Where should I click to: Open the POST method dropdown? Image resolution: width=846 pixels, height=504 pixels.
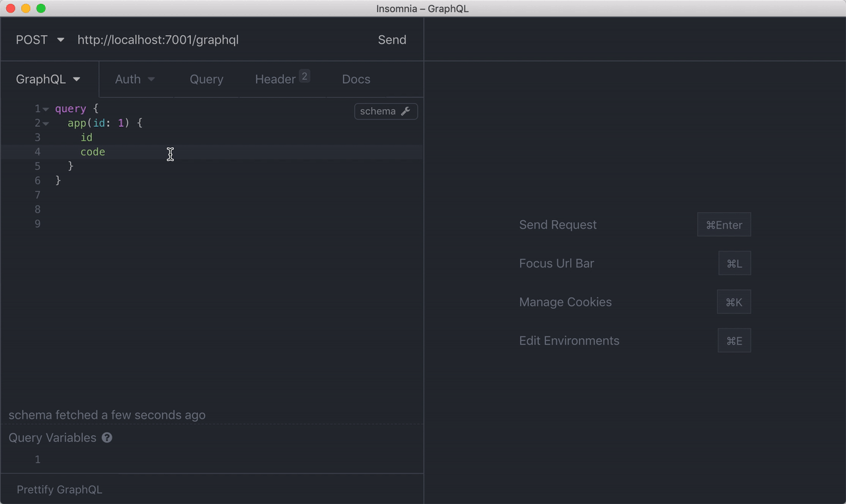40,40
